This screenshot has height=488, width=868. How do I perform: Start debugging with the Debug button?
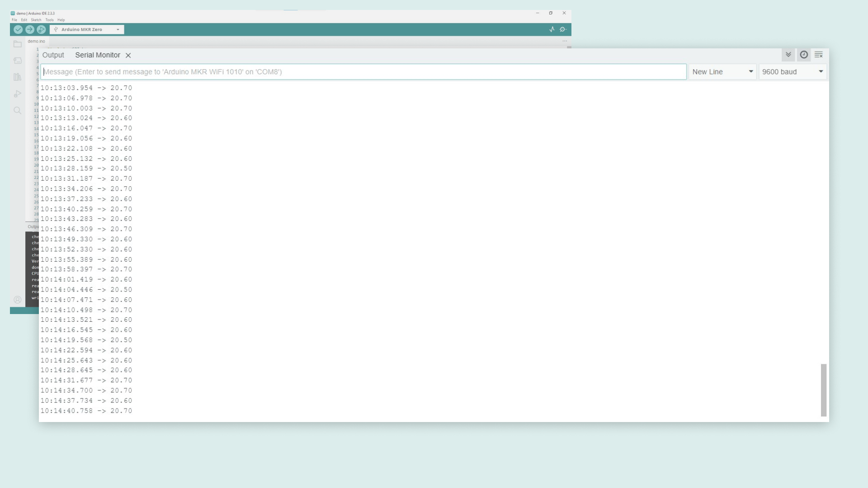(x=41, y=29)
